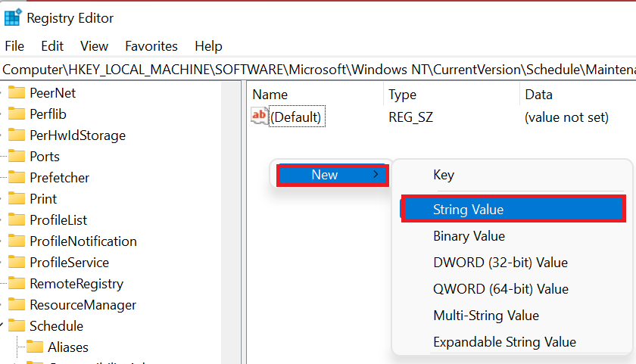This screenshot has width=636, height=364.
Task: Click the (value not set) data cell
Action: [x=566, y=117]
